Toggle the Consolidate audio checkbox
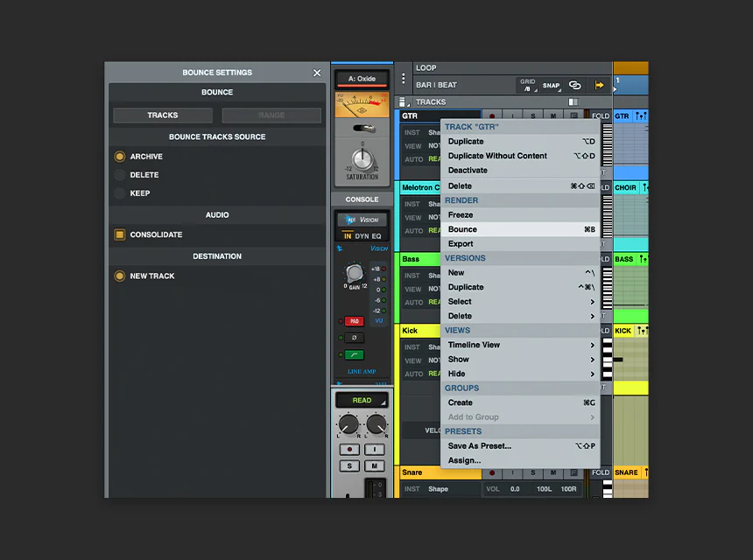 (x=120, y=234)
